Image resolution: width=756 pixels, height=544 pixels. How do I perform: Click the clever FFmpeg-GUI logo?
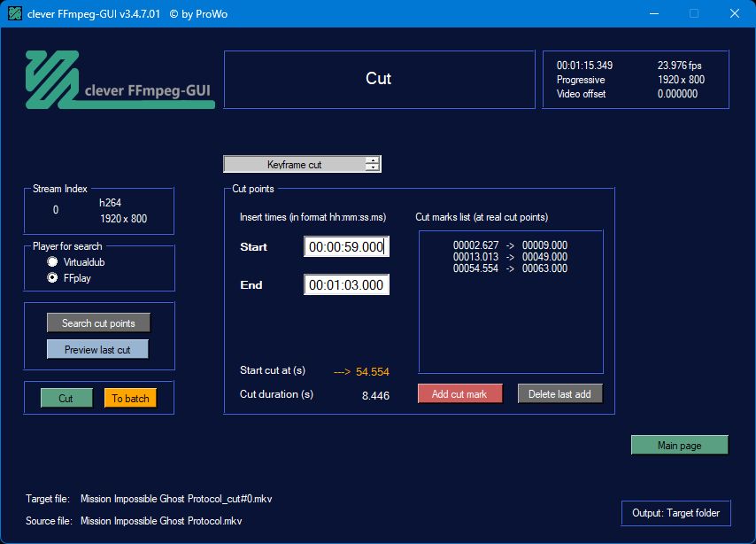(120, 80)
